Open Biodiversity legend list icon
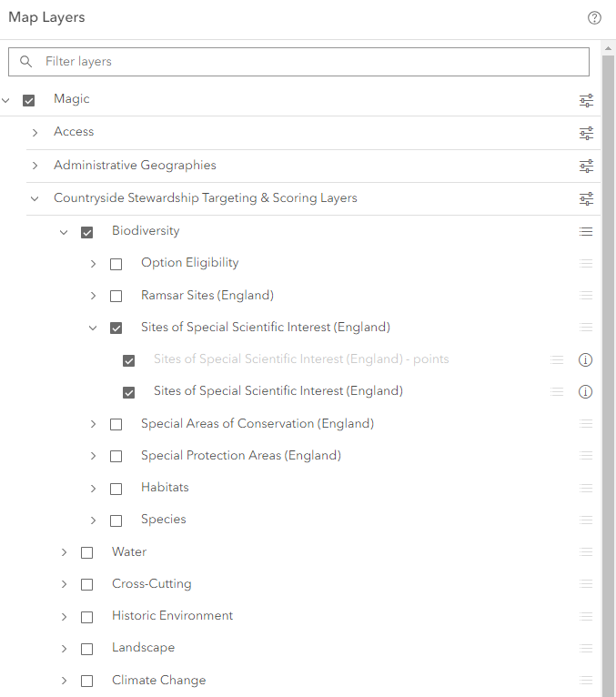This screenshot has height=697, width=616. coord(586,232)
